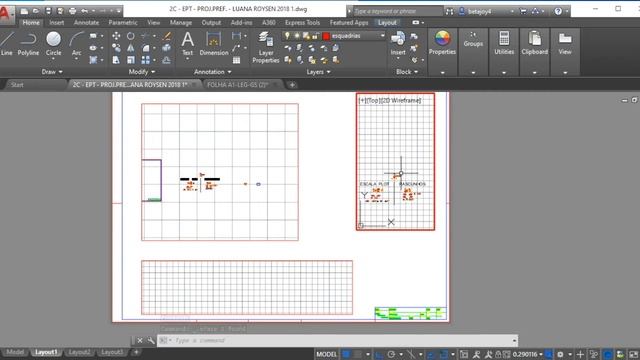
Task: Click the Rectangle tool icon
Action: [93, 36]
